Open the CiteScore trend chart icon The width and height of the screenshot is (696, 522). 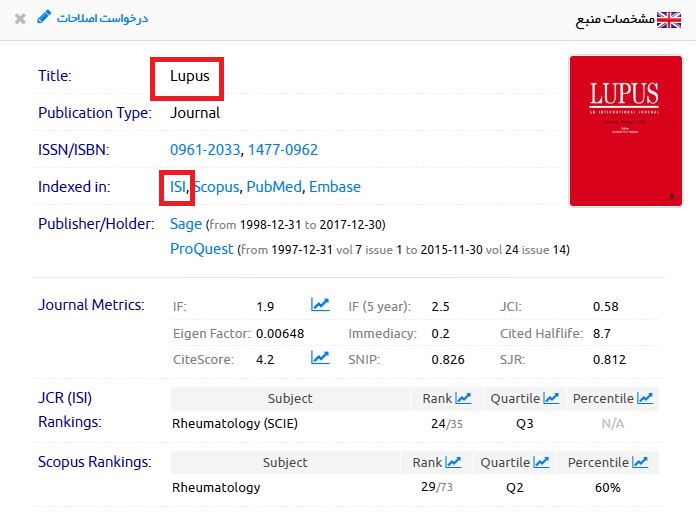pyautogui.click(x=320, y=357)
